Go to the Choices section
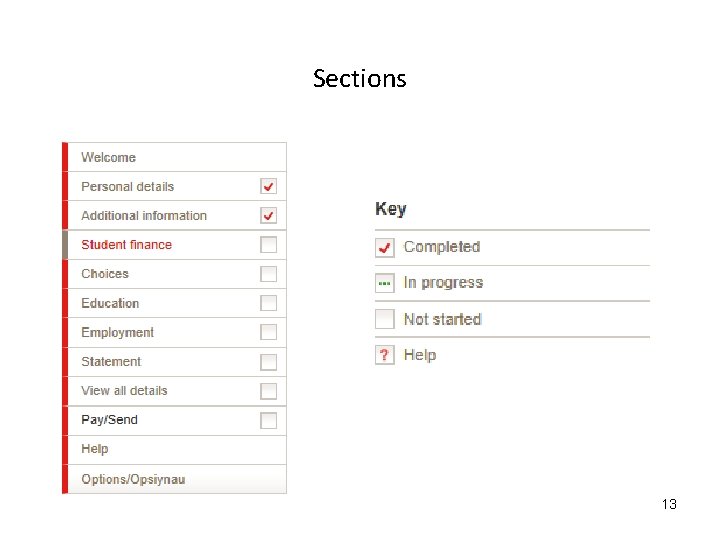The width and height of the screenshot is (720, 540). click(105, 274)
